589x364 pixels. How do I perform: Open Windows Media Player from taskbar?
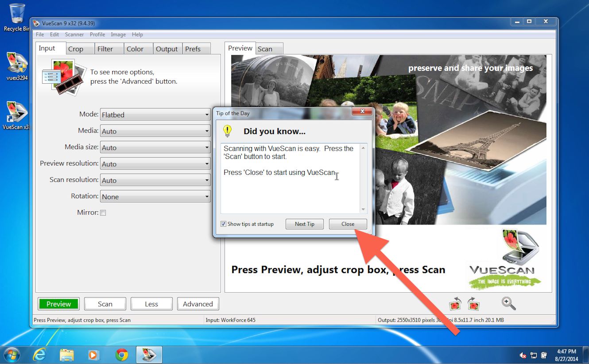coord(93,355)
